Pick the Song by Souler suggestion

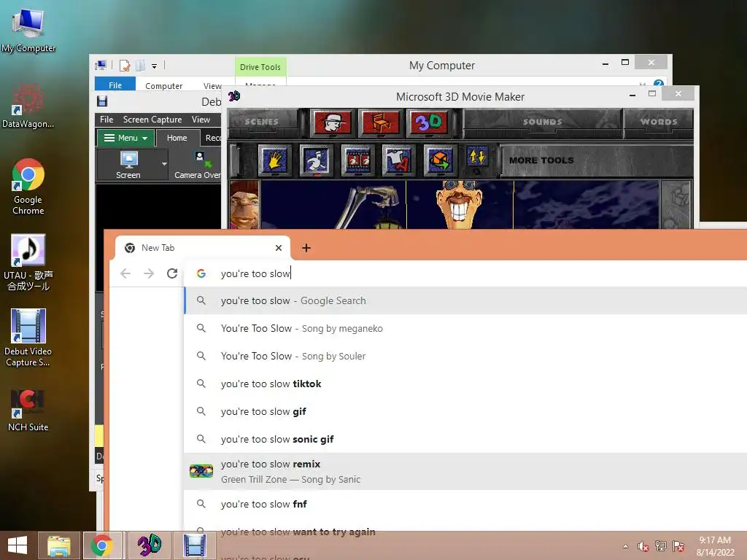click(x=465, y=356)
